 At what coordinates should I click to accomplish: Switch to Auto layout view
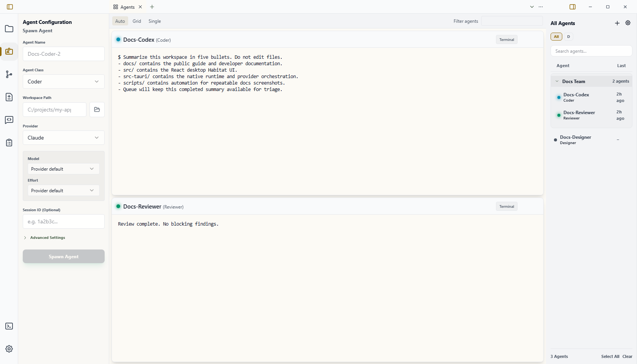pyautogui.click(x=120, y=21)
